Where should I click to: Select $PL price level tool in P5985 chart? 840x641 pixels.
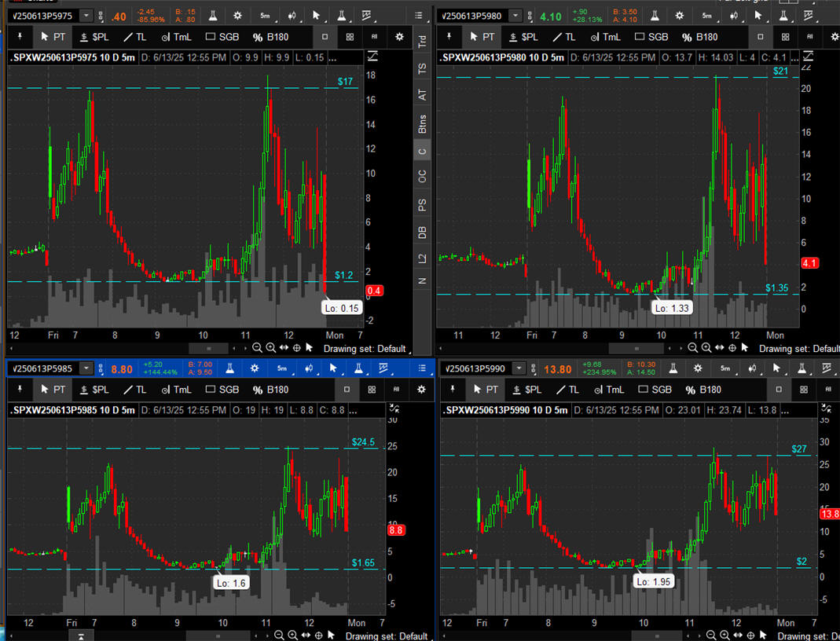(x=94, y=390)
